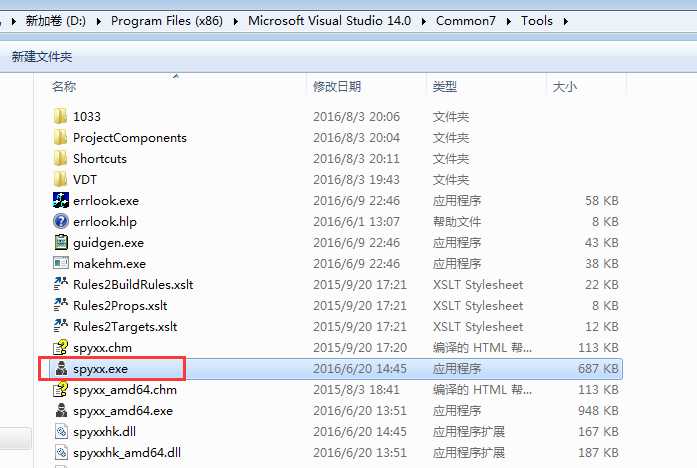Select the file name Rules2BuildRules.xslt
The width and height of the screenshot is (697, 468).
[133, 284]
